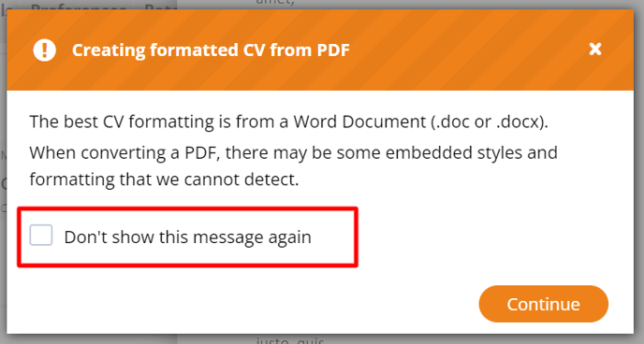Click the word 'again' in checkbox label

(290, 237)
